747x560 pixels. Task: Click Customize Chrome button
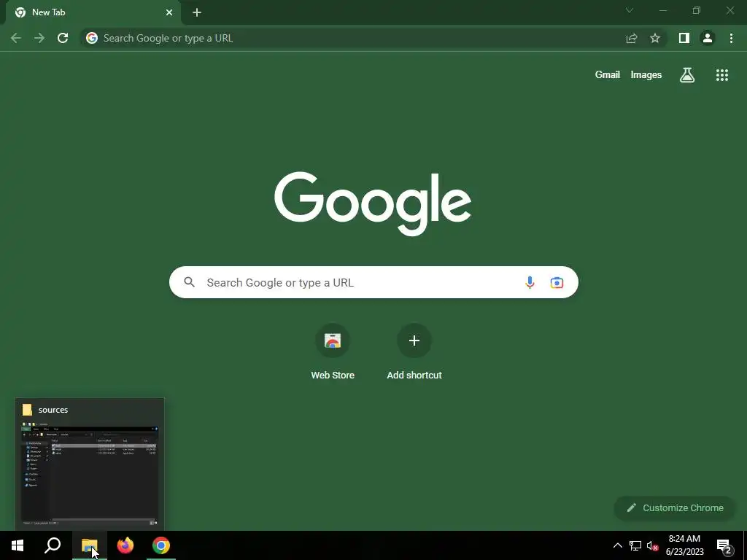point(675,507)
